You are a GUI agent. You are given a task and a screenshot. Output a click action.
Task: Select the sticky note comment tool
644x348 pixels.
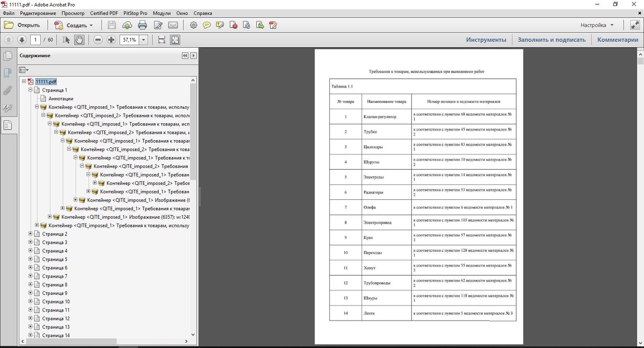coord(207,25)
